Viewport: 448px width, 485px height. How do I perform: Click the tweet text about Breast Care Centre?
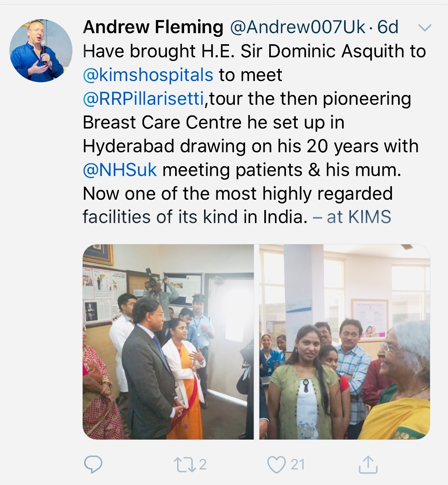click(213, 122)
